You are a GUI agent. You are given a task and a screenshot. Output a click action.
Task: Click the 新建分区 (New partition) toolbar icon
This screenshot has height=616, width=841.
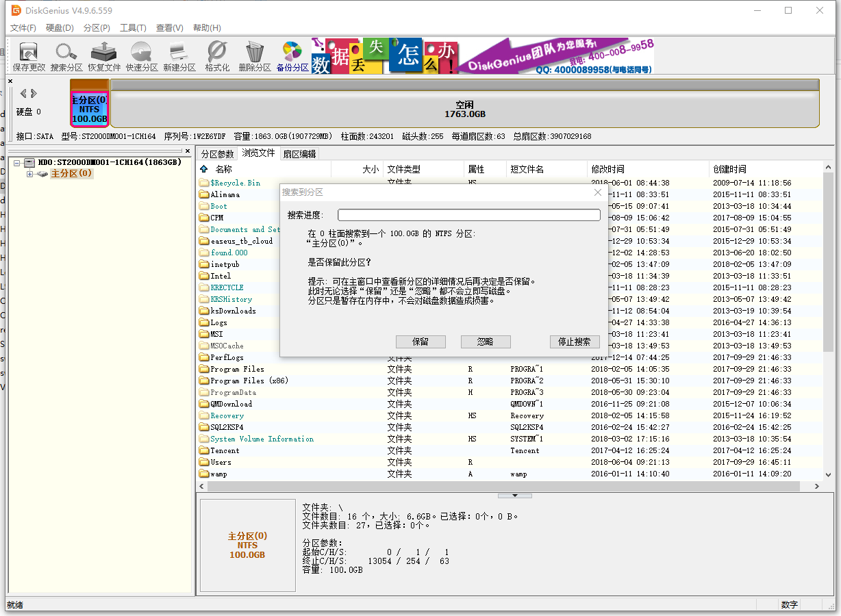[x=179, y=55]
